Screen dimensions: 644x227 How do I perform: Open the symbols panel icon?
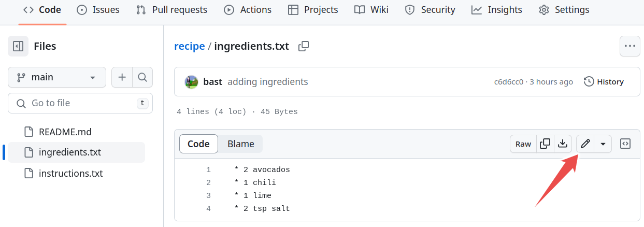click(x=625, y=144)
